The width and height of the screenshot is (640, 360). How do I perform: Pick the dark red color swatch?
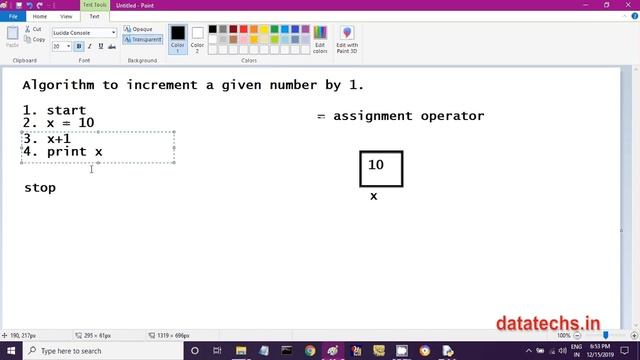click(233, 29)
